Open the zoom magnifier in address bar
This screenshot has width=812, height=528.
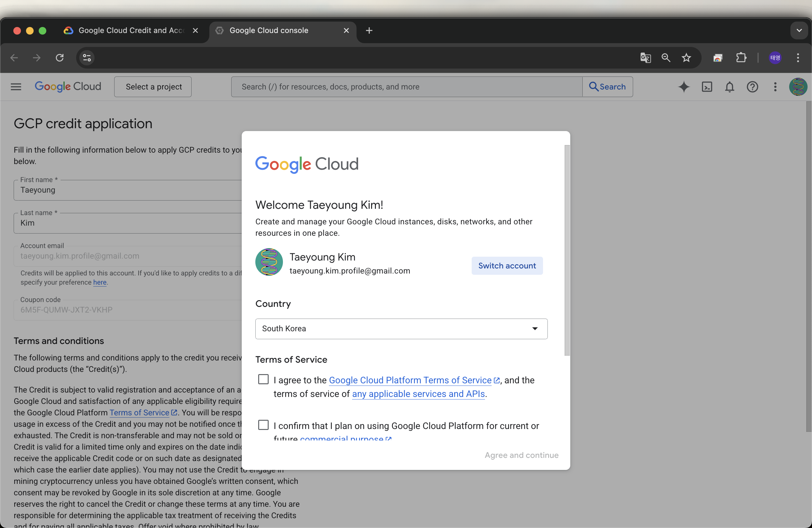tap(666, 58)
